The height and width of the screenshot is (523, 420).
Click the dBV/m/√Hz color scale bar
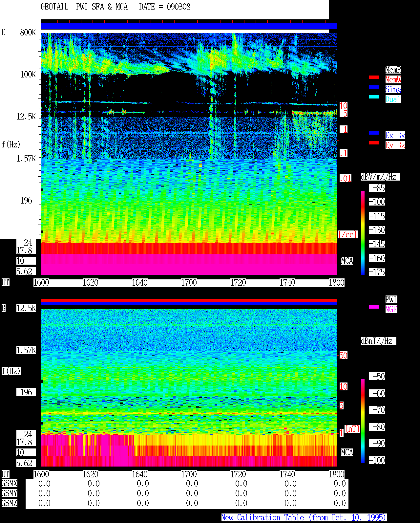pos(363,233)
